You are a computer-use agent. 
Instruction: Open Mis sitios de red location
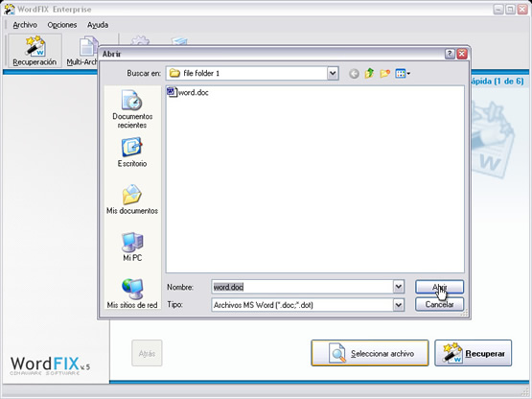pyautogui.click(x=132, y=293)
